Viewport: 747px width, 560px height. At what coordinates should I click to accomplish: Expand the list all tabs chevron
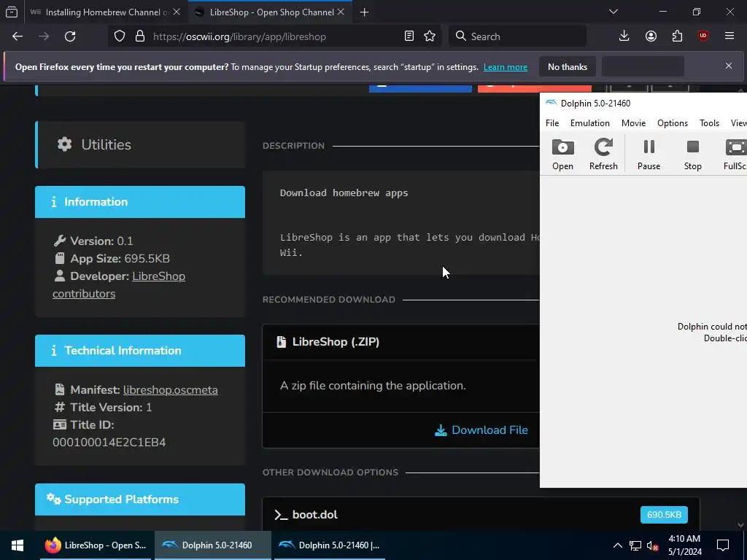click(614, 12)
